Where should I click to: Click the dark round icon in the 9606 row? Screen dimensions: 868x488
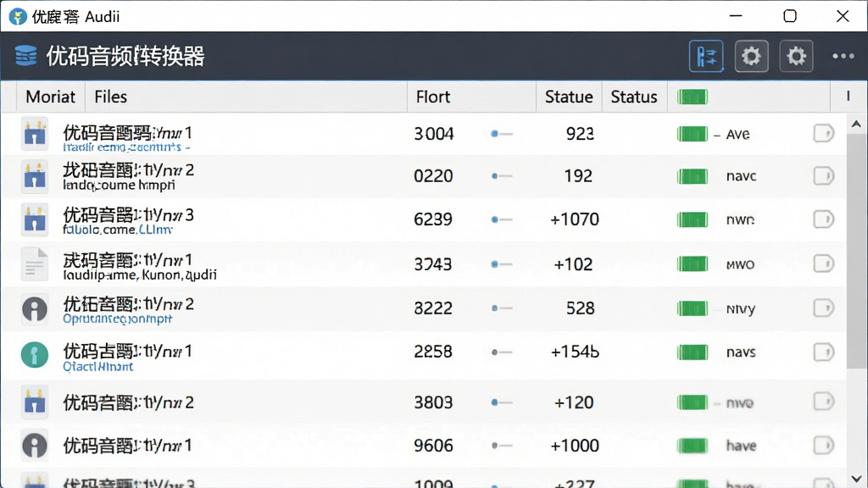35,446
